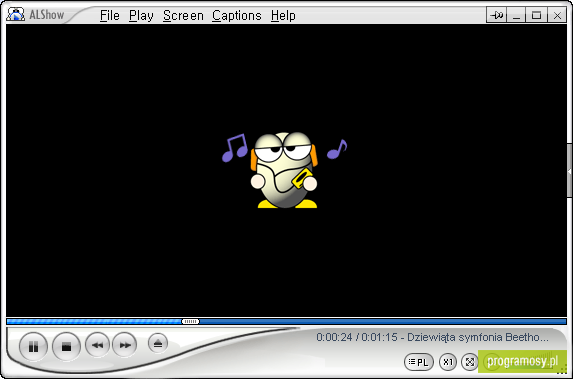The width and height of the screenshot is (573, 379).
Task: Open the Help menu
Action: click(283, 16)
